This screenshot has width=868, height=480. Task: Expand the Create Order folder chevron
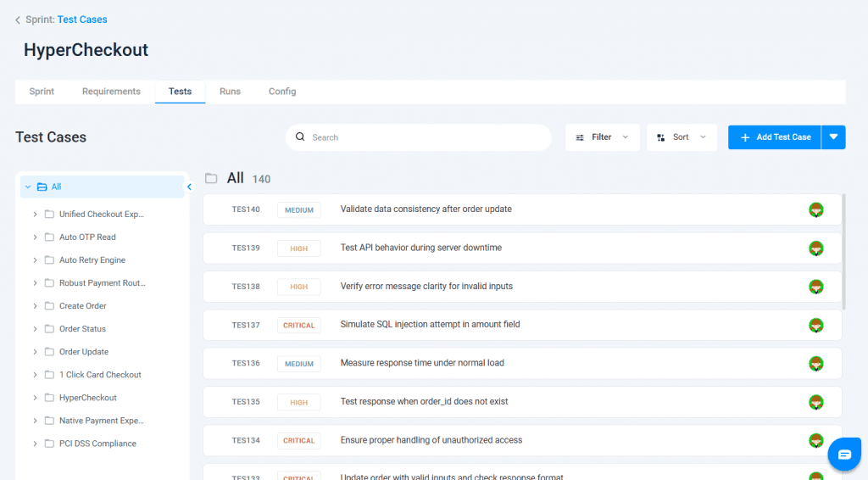pyautogui.click(x=35, y=306)
